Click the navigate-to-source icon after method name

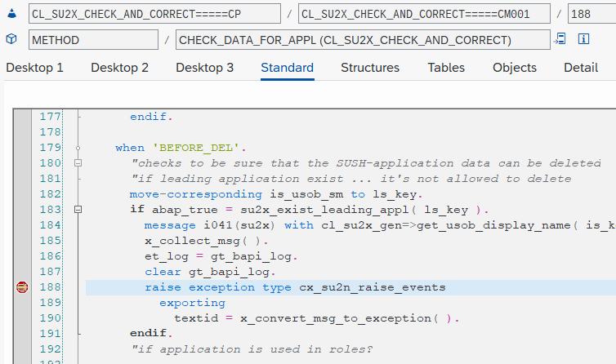(560, 39)
